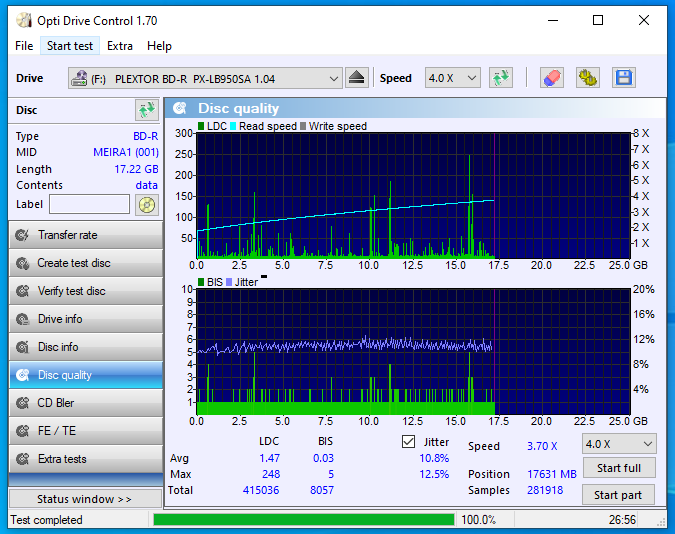Click the Contents value data

point(147,185)
